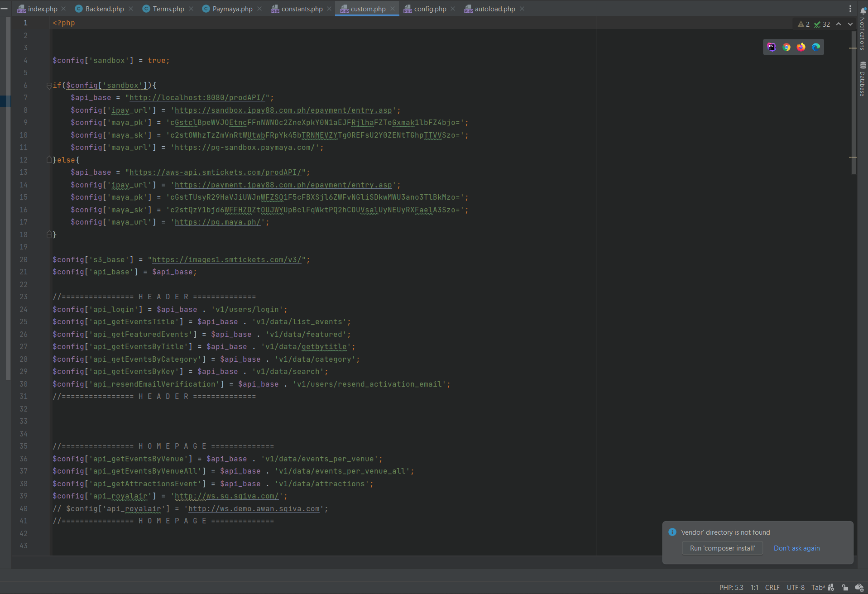Switch to the constants.php tab

tap(302, 9)
